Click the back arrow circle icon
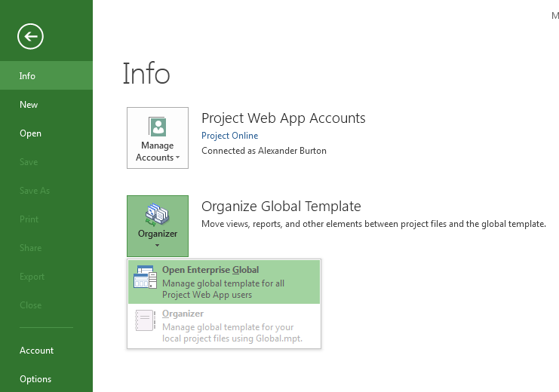The height and width of the screenshot is (392, 559). tap(30, 36)
